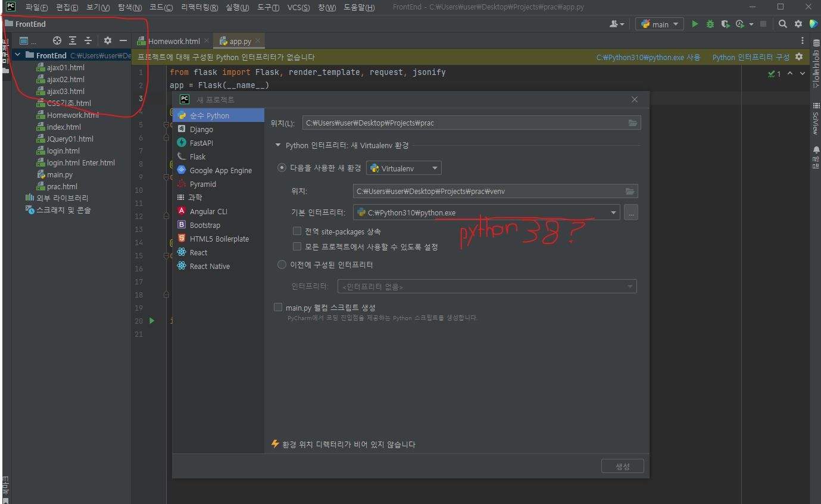Open the main run configuration dropdown

(660, 24)
